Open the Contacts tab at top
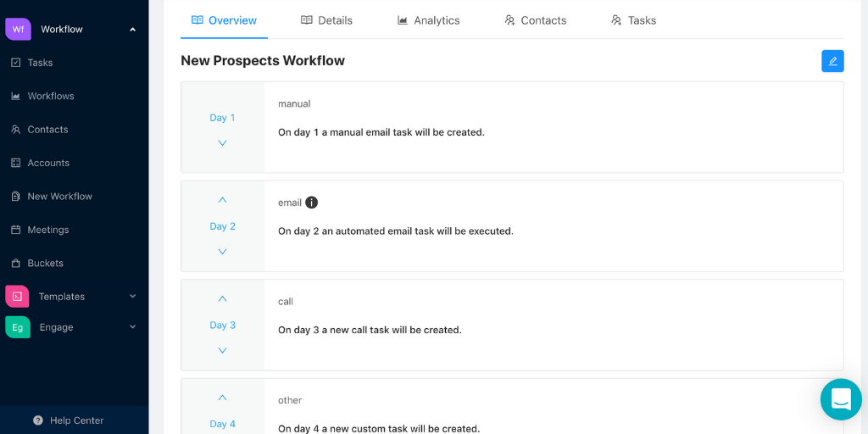The width and height of the screenshot is (868, 434). coord(536,20)
